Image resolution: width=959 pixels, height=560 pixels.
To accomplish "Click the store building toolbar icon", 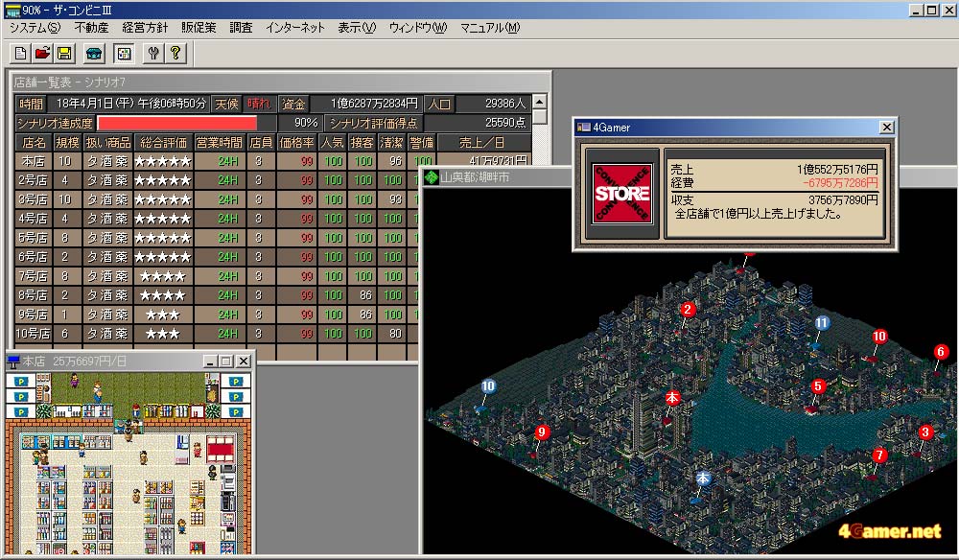I will [x=94, y=53].
